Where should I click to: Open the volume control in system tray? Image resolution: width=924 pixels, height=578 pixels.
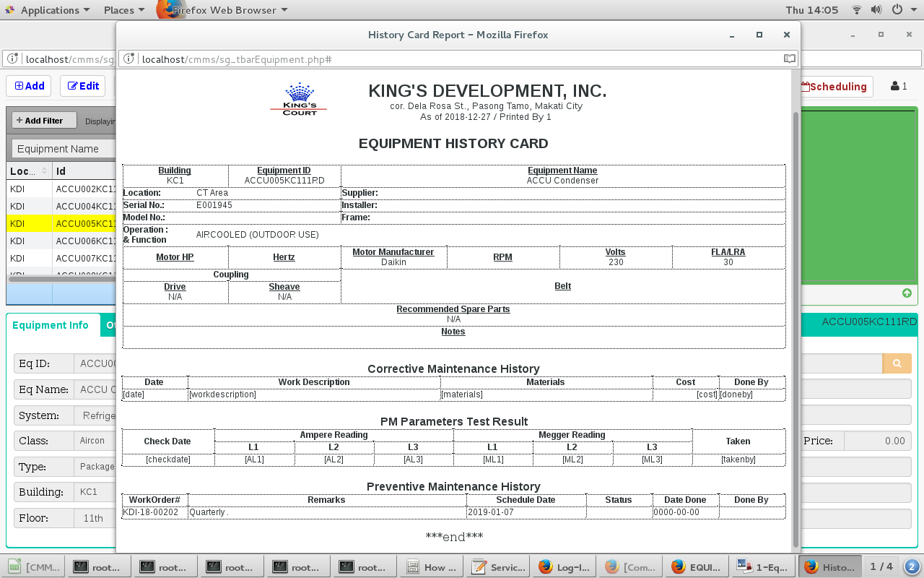pos(876,10)
